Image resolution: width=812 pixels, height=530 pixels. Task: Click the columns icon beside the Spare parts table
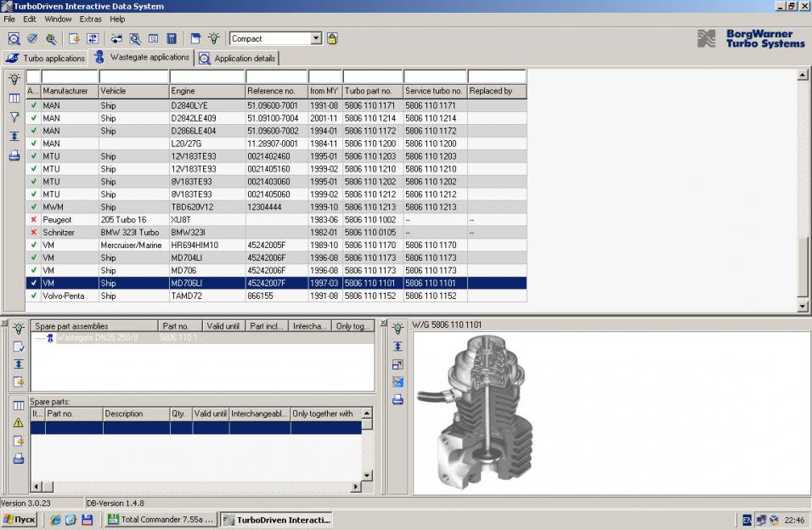(x=19, y=405)
